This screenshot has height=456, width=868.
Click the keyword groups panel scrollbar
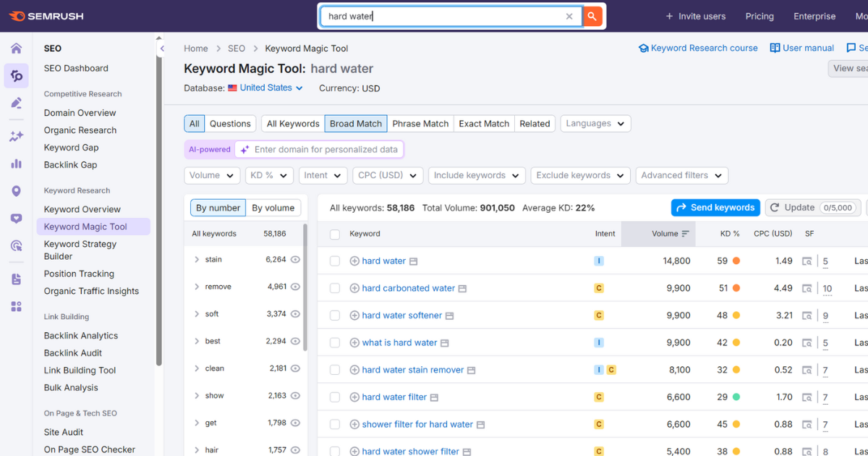[x=305, y=286]
